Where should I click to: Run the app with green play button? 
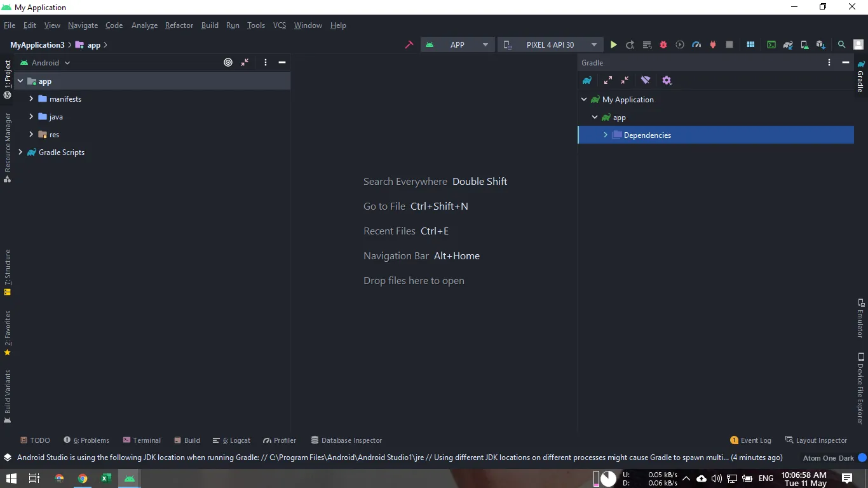[x=613, y=44]
